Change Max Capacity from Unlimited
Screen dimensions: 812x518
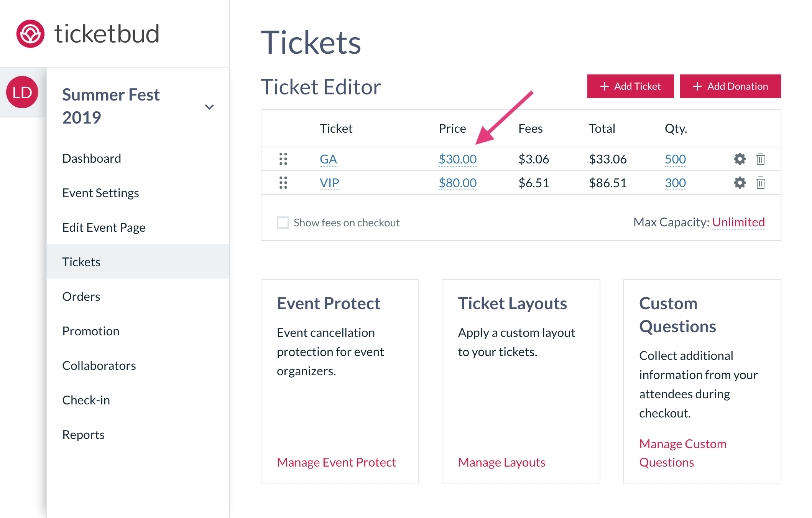coord(738,222)
